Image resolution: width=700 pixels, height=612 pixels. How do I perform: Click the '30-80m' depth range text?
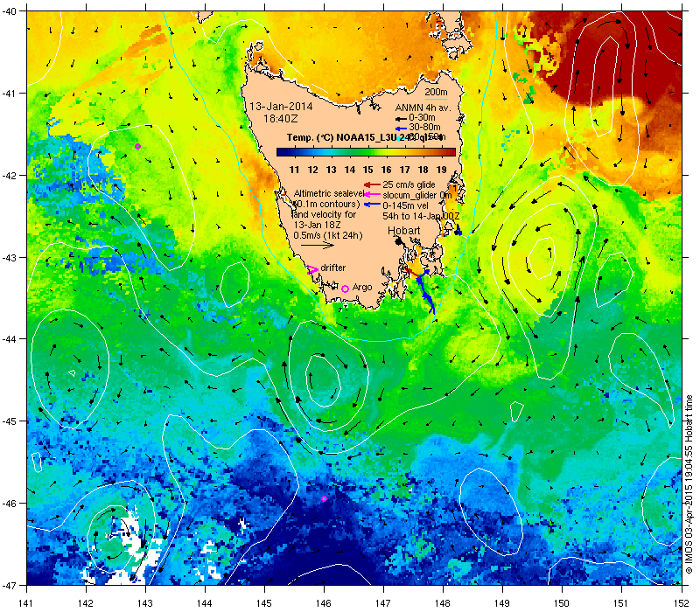click(424, 128)
